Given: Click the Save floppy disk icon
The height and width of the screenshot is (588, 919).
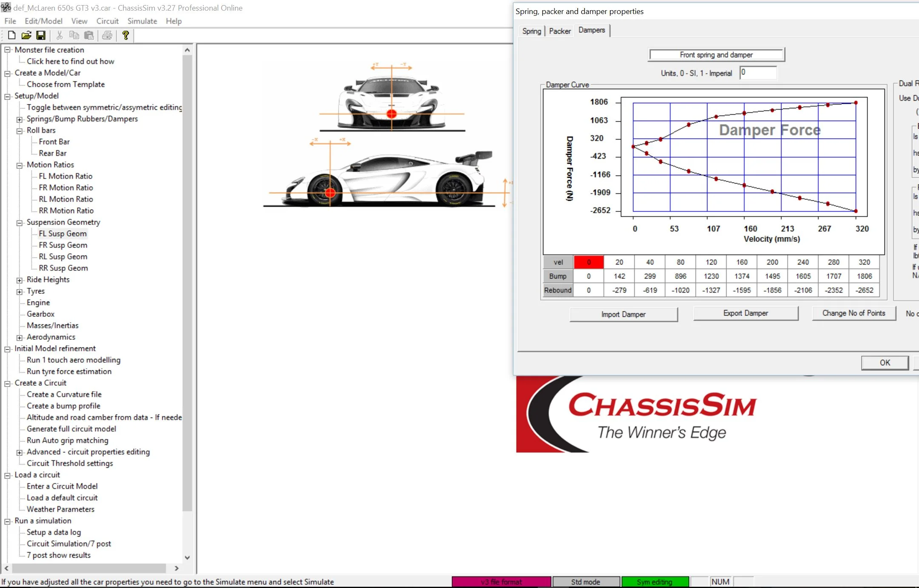Looking at the screenshot, I should pyautogui.click(x=40, y=35).
